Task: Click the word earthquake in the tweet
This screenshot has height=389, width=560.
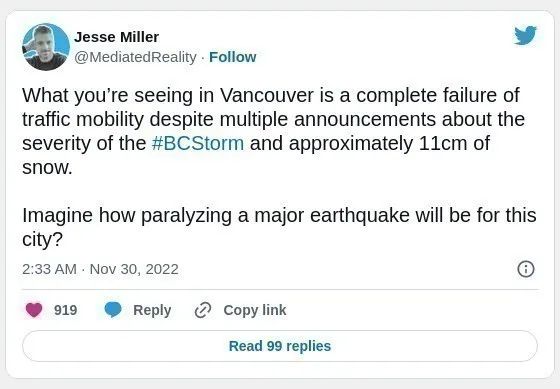Action: point(360,216)
